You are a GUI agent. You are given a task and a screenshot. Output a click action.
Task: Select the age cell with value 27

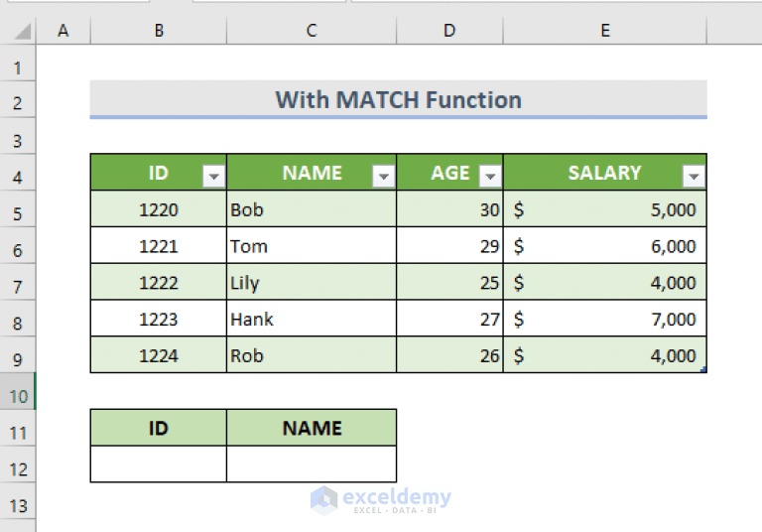[449, 319]
